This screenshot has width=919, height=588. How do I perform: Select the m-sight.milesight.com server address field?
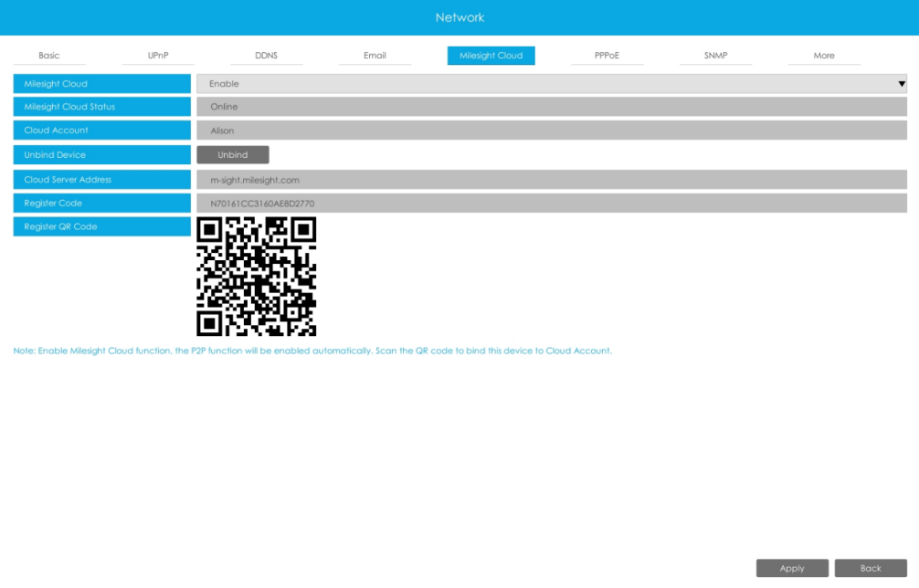(552, 180)
